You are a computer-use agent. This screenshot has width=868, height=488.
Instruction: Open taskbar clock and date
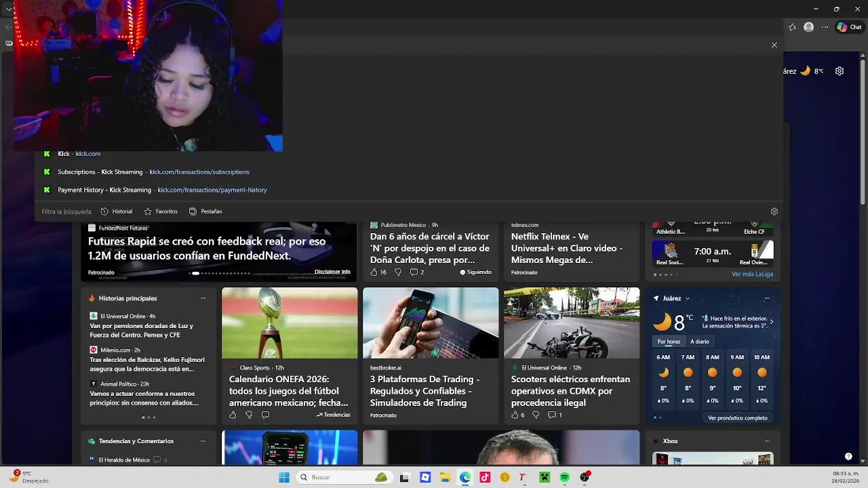coord(846,477)
